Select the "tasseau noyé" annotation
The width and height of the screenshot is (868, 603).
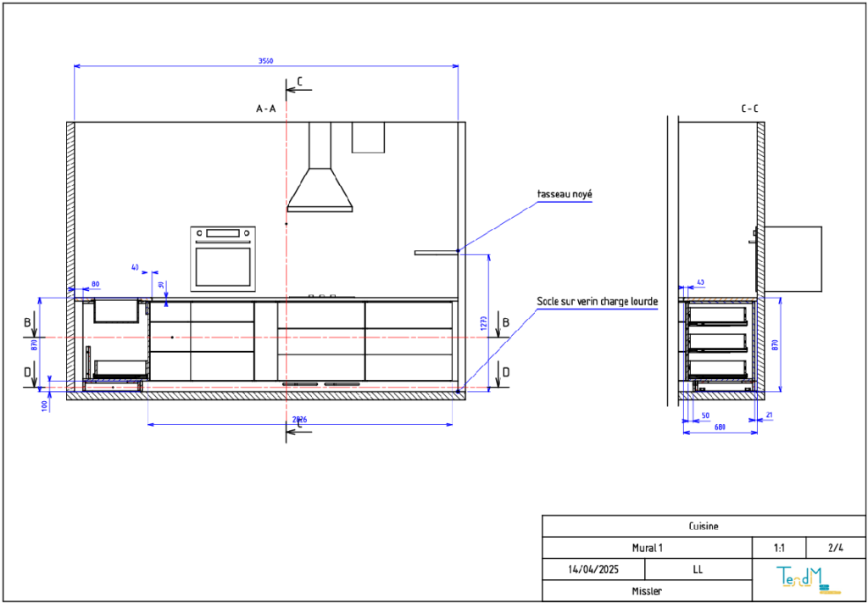click(x=565, y=194)
